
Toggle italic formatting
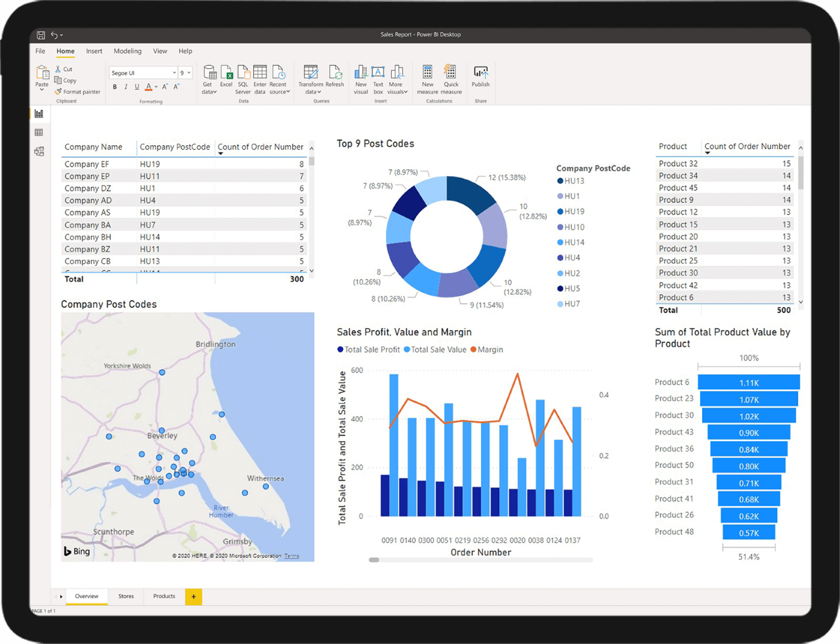coord(126,87)
